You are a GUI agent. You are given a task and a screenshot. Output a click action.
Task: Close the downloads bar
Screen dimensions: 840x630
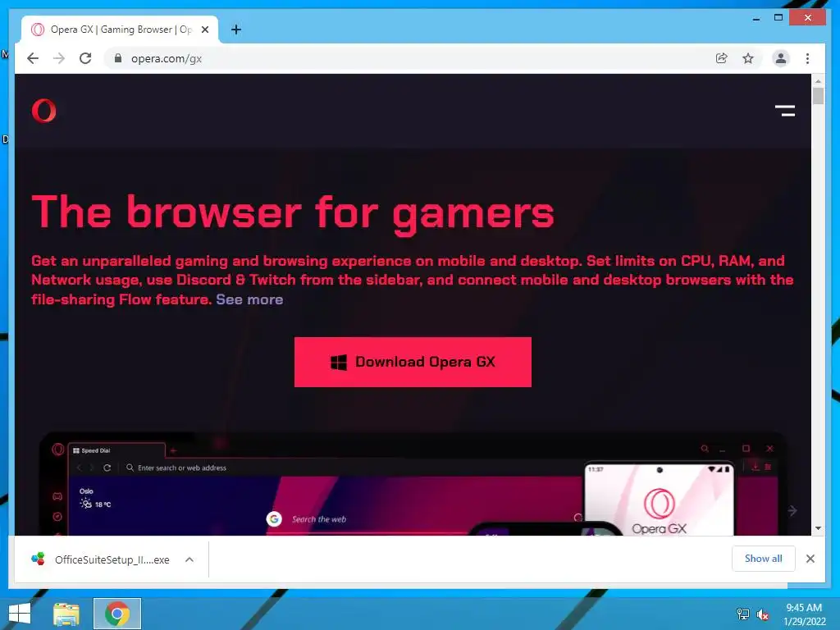(810, 559)
